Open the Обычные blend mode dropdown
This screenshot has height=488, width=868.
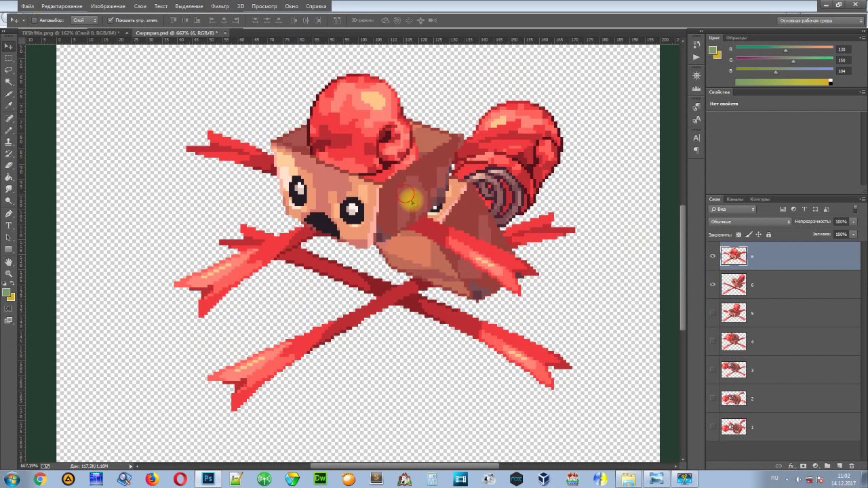750,222
